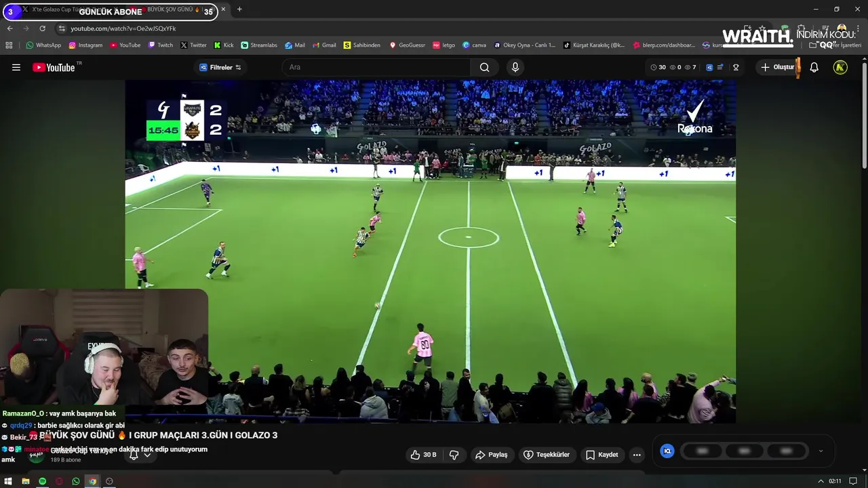Open File Explorer from the taskbar
The height and width of the screenshot is (488, 868).
click(25, 481)
